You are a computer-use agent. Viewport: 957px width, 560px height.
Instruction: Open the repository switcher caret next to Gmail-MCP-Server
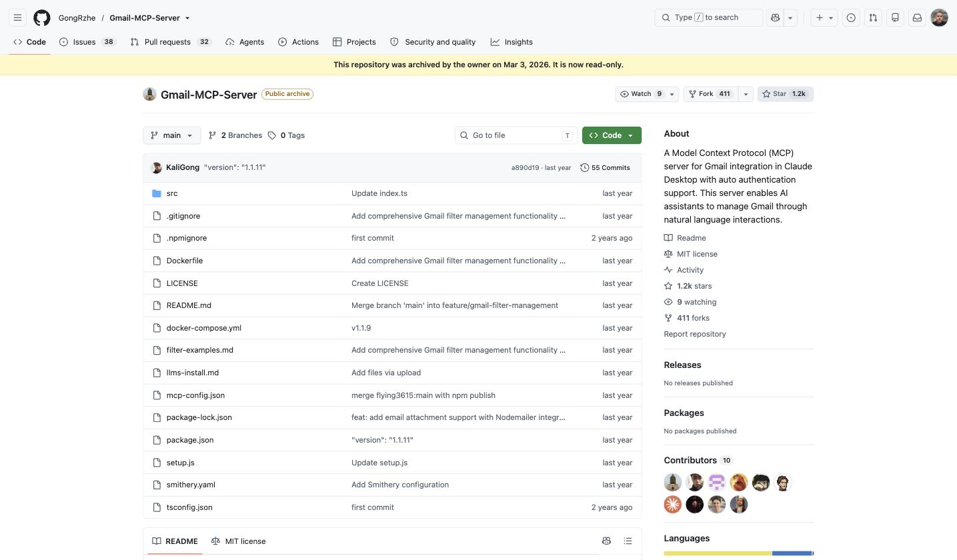[x=187, y=18]
